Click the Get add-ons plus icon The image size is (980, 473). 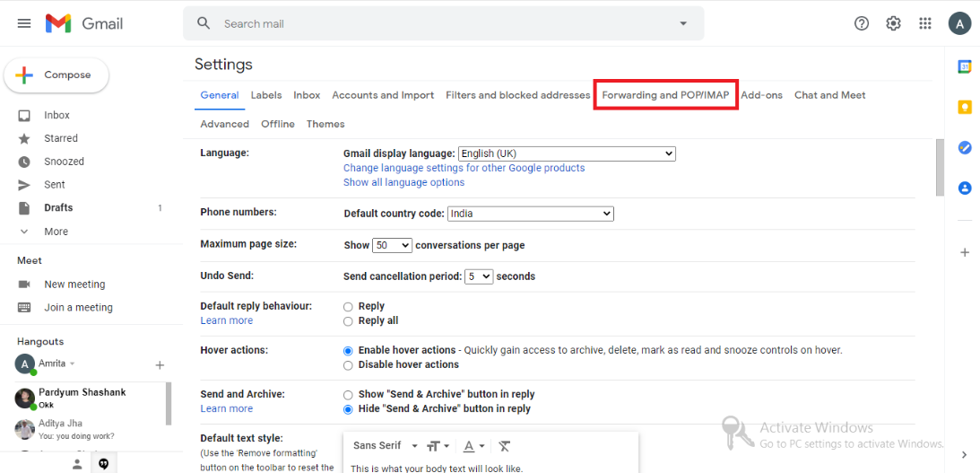coord(965,252)
